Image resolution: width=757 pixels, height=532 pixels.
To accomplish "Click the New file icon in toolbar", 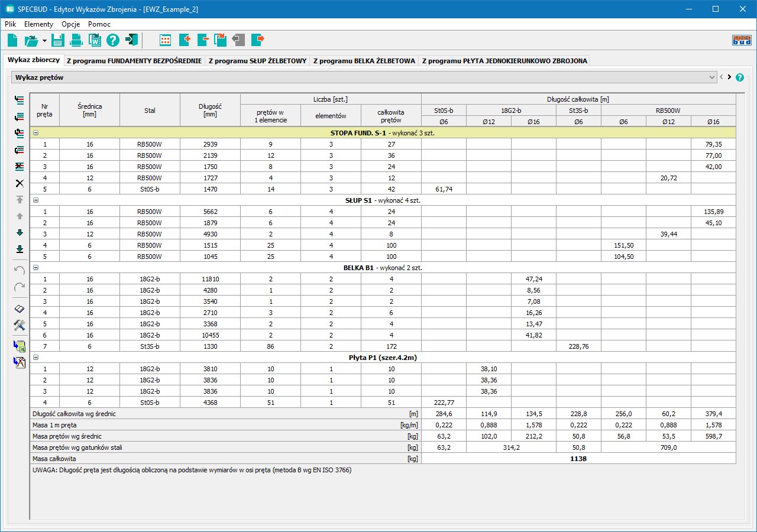I will pyautogui.click(x=12, y=40).
